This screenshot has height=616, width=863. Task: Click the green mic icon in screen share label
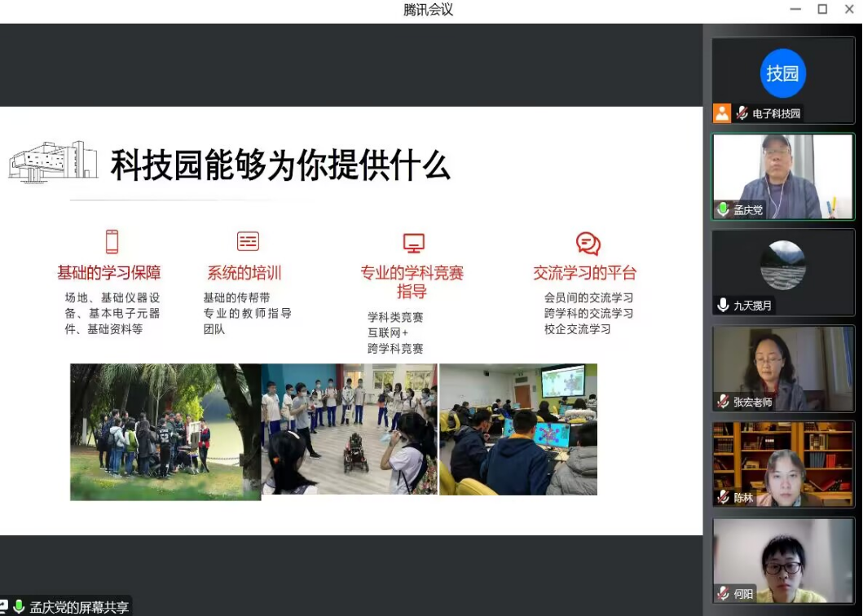[19, 607]
